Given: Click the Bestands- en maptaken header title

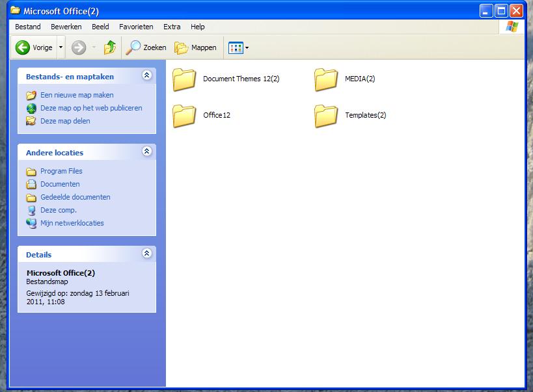Looking at the screenshot, I should (x=70, y=77).
